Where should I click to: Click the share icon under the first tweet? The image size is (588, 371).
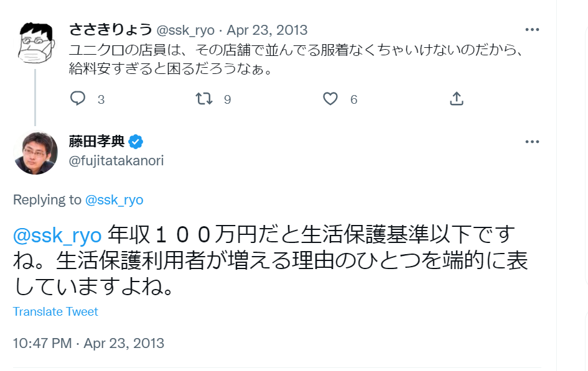(x=456, y=99)
